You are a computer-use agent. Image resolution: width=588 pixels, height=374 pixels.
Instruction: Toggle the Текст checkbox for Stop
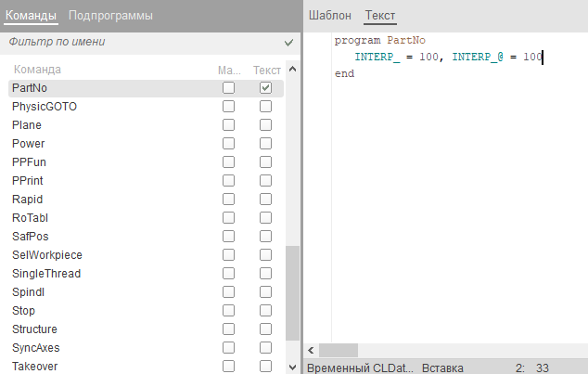point(266,311)
